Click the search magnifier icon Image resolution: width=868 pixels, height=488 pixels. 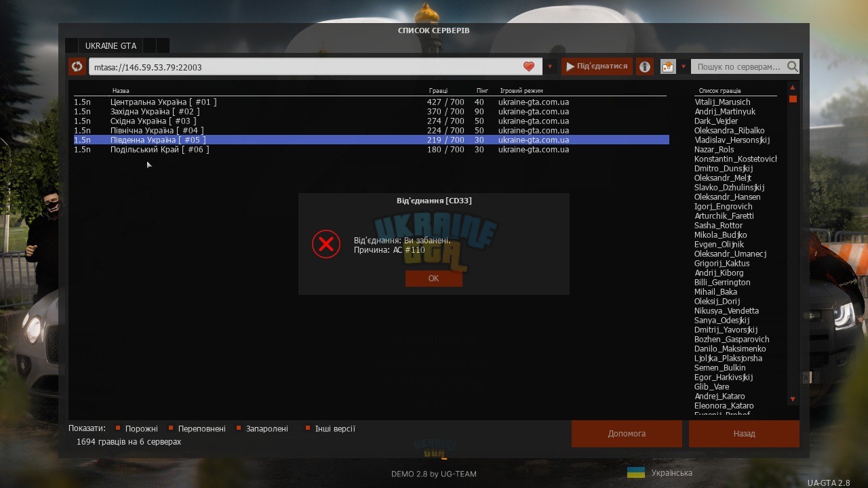click(x=792, y=66)
